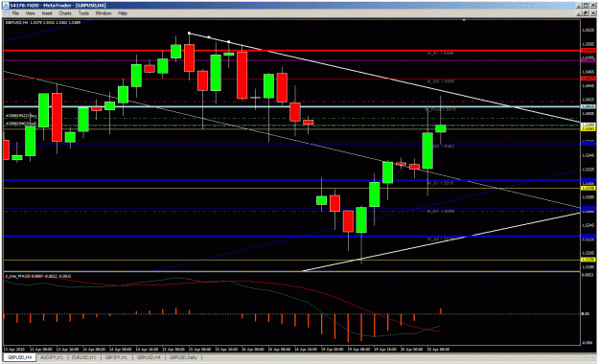Close the MetaTrader main window
Image resolution: width=599 pixels, height=364 pixels.
click(x=593, y=6)
